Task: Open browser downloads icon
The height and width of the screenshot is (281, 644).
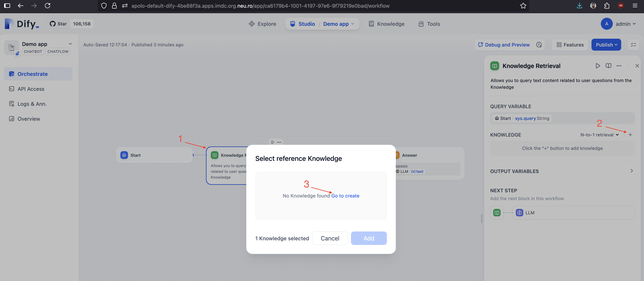Action: [579, 6]
